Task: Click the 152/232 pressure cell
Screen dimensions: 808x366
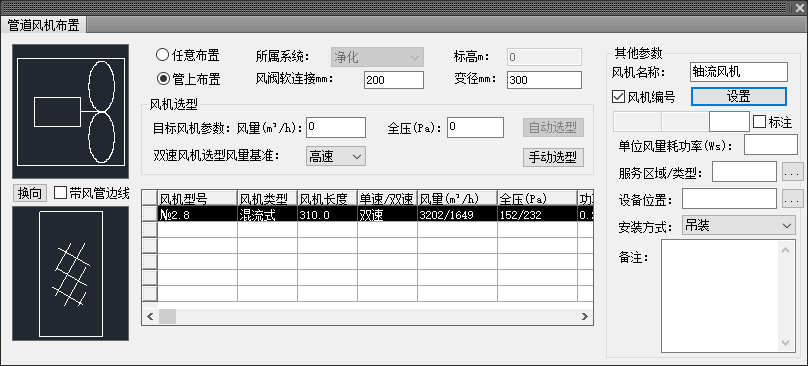Action: tap(537, 214)
